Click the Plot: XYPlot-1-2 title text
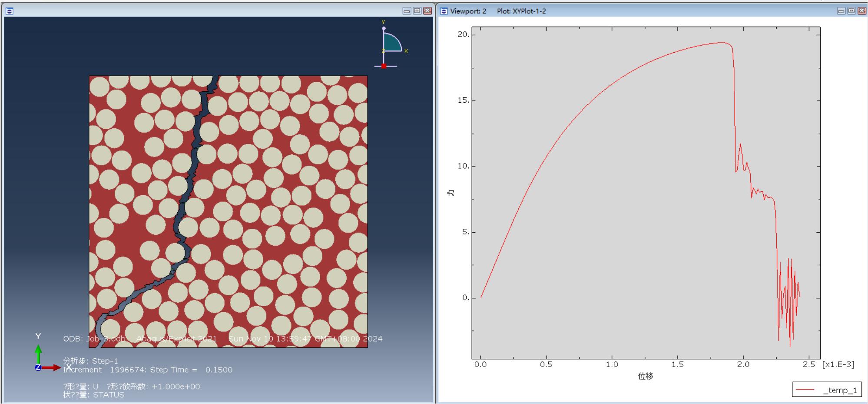This screenshot has height=404, width=868. [521, 11]
